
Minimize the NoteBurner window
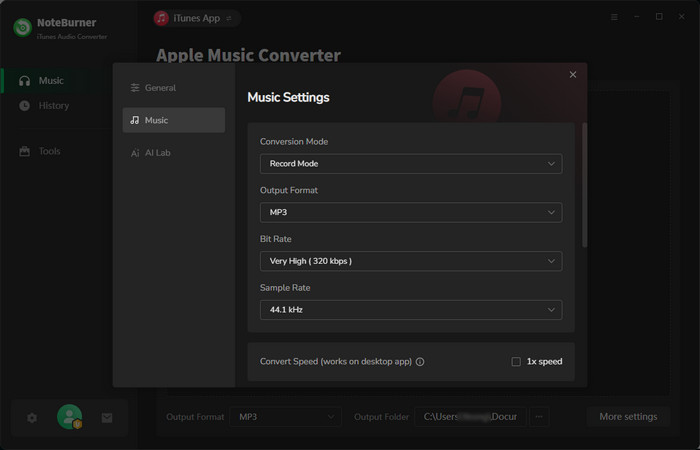coord(637,17)
